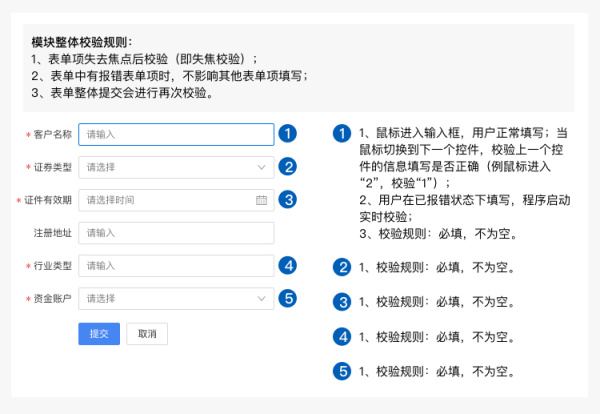Click the 提交 button
This screenshot has height=414, width=600.
click(99, 334)
